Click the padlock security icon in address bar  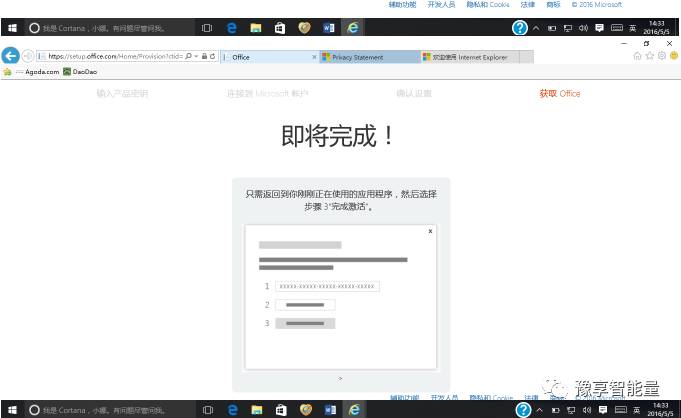(x=204, y=56)
